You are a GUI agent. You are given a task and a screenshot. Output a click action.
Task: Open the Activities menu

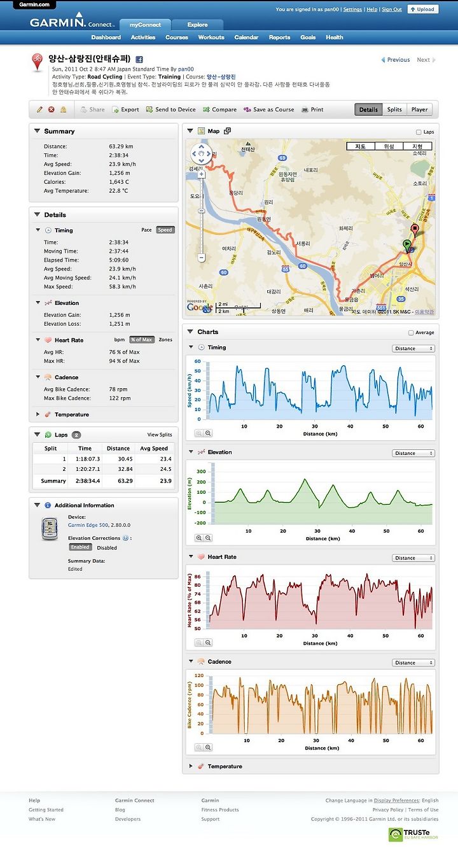point(143,38)
